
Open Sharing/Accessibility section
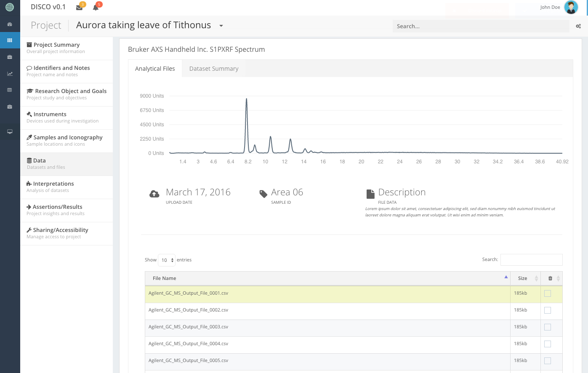click(x=61, y=230)
